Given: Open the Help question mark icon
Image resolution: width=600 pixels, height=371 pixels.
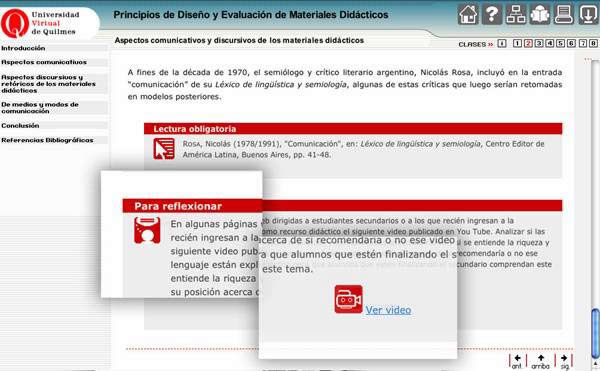Looking at the screenshot, I should click(x=492, y=15).
